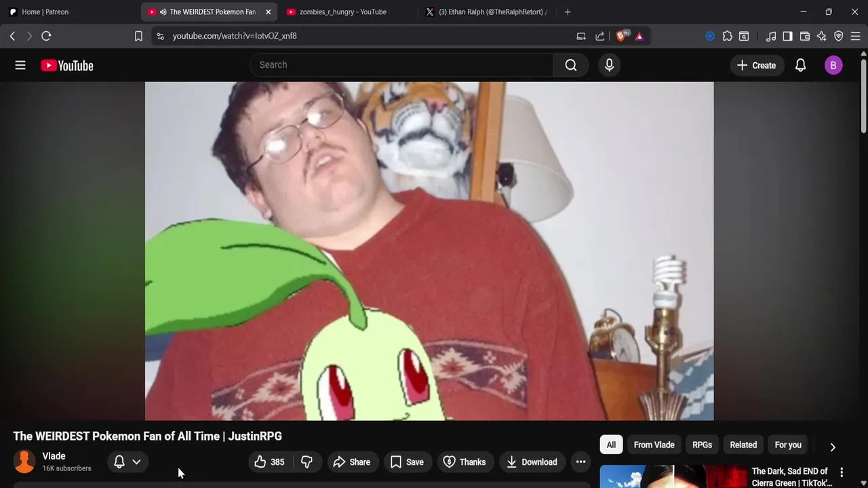This screenshot has width=868, height=488.
Task: Reload the current page
Action: tap(46, 36)
